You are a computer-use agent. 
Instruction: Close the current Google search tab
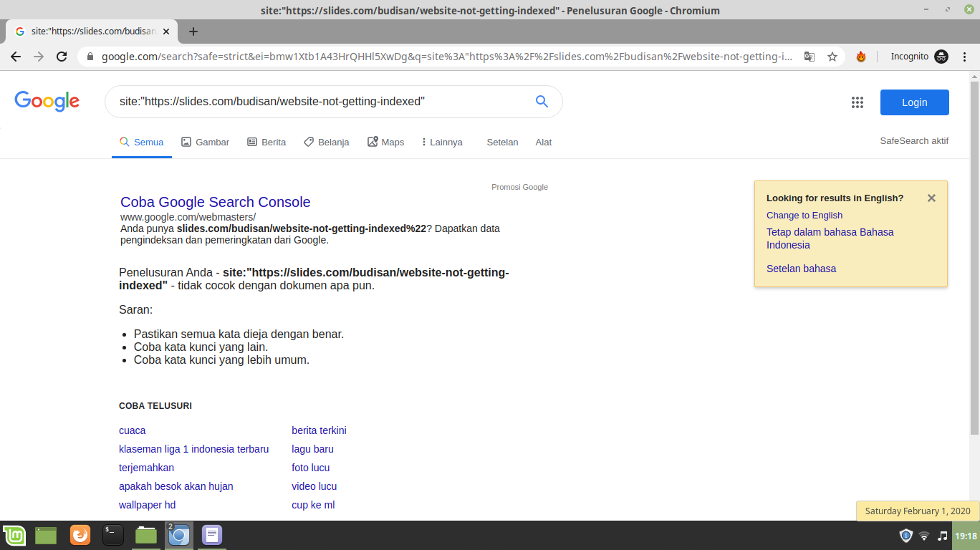tap(167, 32)
